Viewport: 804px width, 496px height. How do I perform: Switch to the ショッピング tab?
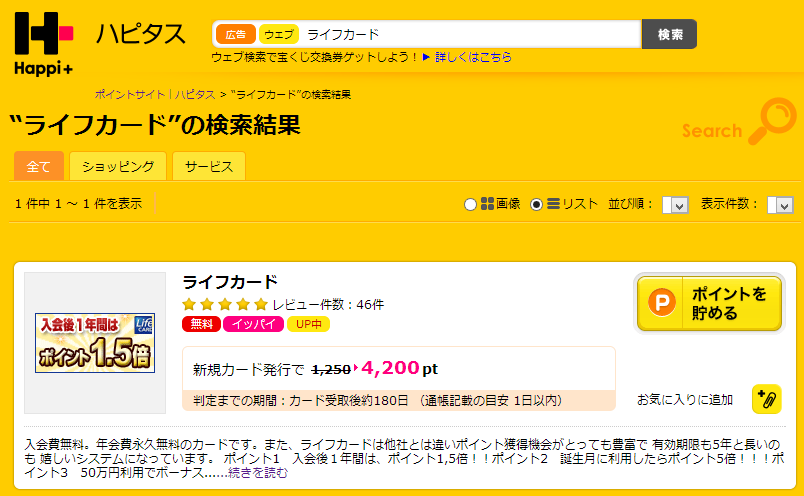coord(118,166)
